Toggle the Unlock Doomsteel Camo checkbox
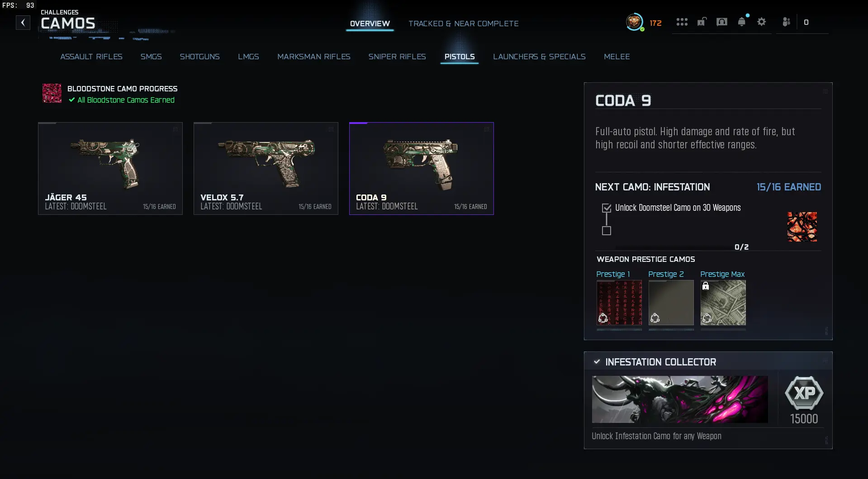Screen dimensions: 868x479 tap(607, 208)
